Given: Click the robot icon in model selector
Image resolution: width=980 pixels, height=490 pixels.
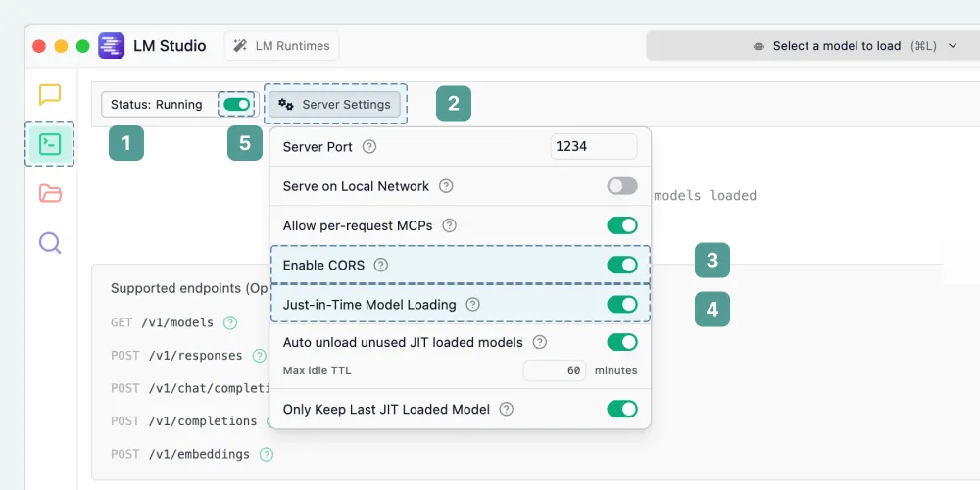Looking at the screenshot, I should 759,46.
